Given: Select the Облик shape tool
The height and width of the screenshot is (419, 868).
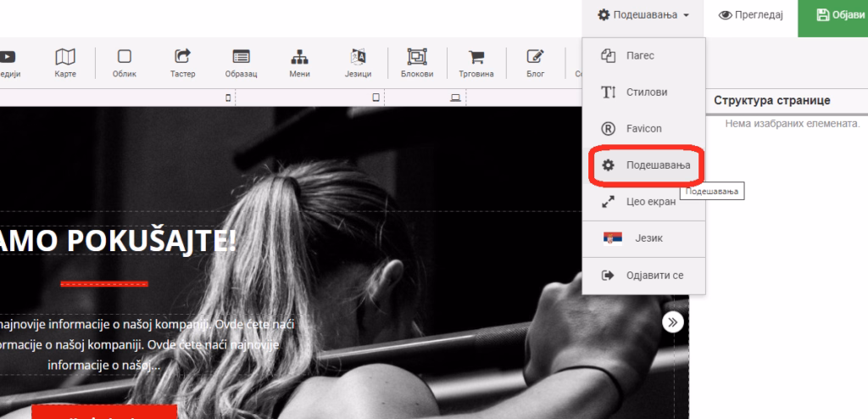Looking at the screenshot, I should (x=125, y=63).
